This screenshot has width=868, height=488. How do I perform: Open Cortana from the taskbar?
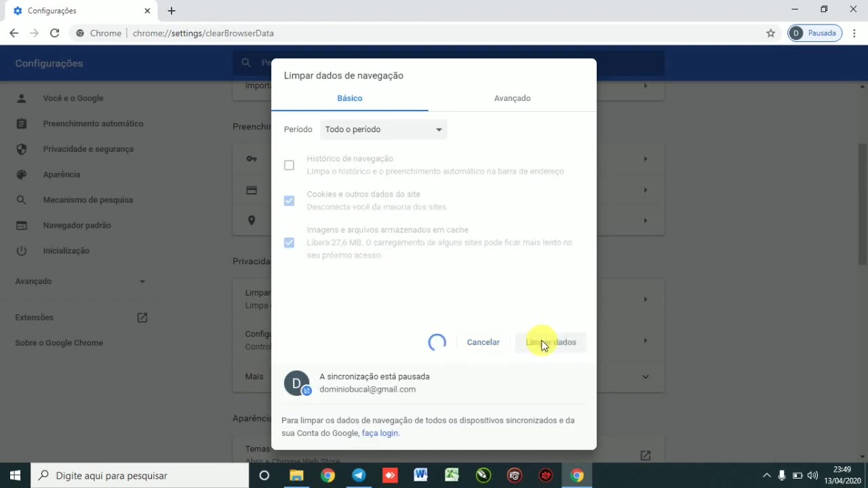[264, 475]
